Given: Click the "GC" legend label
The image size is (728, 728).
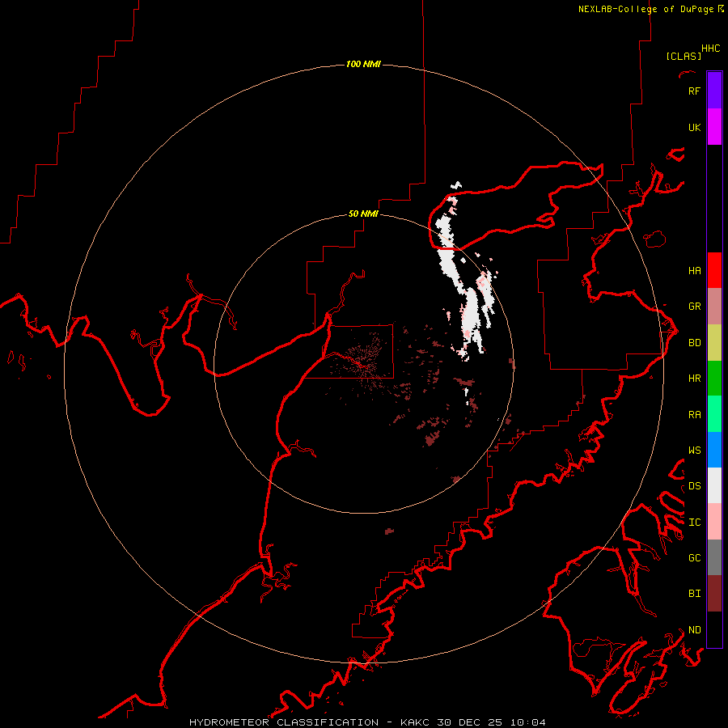Looking at the screenshot, I should tap(694, 558).
